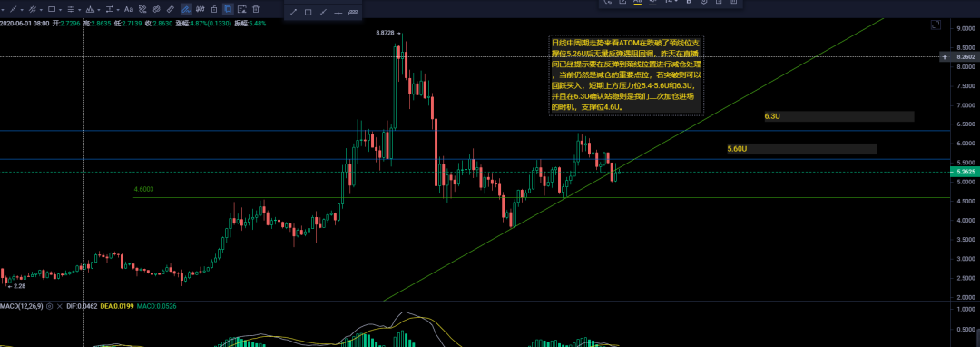Remove the MACD indicator with X
Viewport: 980px width, 347px height.
pos(59,306)
